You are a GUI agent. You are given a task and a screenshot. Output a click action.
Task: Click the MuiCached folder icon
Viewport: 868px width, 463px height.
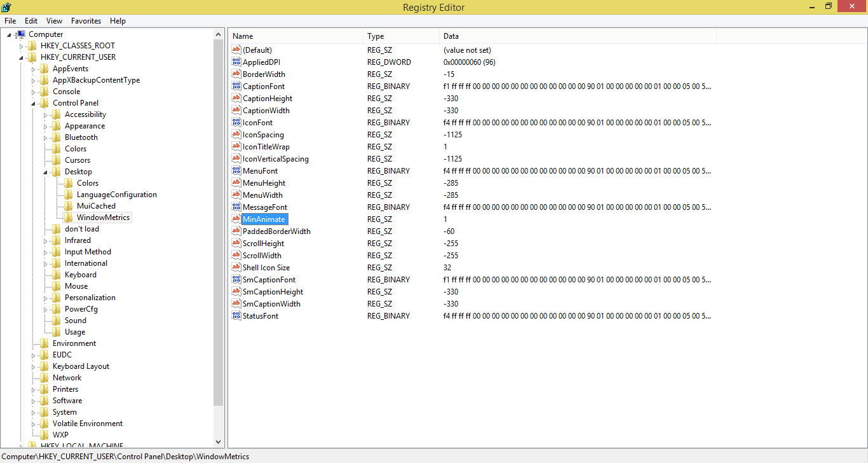click(69, 206)
